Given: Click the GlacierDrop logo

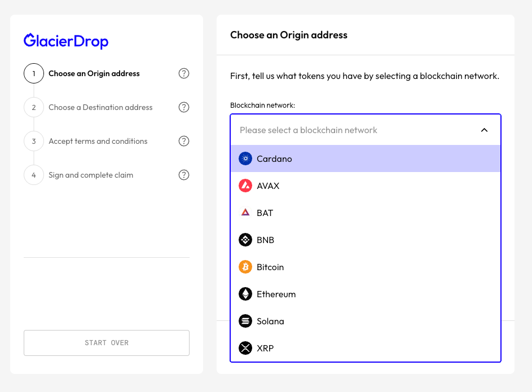Looking at the screenshot, I should click(x=66, y=41).
